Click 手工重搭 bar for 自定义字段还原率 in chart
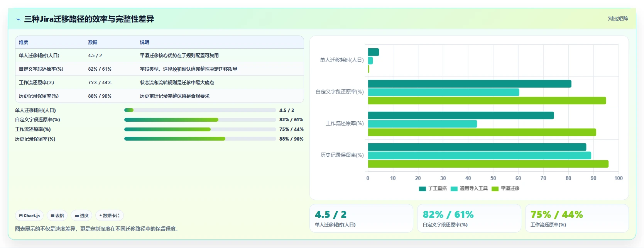 tap(470, 84)
